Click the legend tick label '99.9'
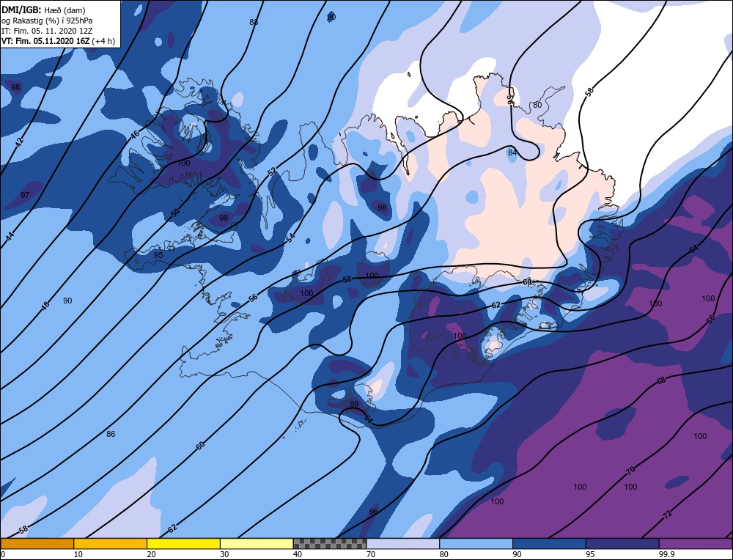 point(666,554)
